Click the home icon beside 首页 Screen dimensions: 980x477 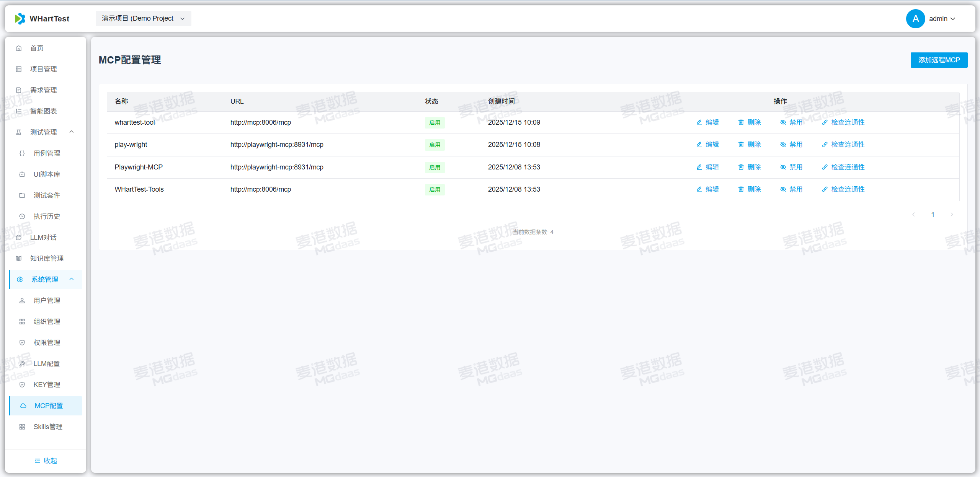(19, 48)
